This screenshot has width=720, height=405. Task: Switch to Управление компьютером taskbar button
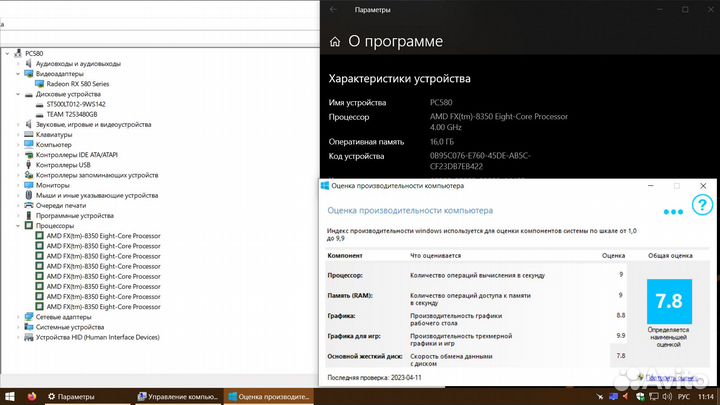[x=178, y=396]
